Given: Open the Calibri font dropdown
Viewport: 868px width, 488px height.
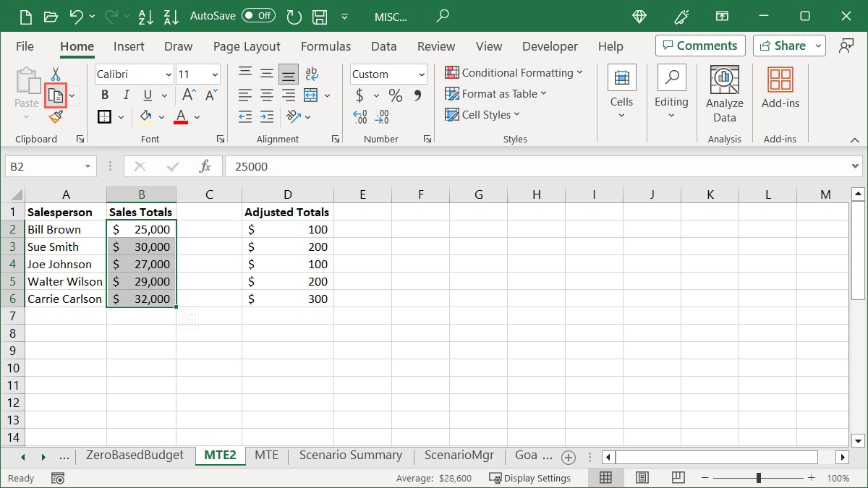Looking at the screenshot, I should (x=167, y=74).
